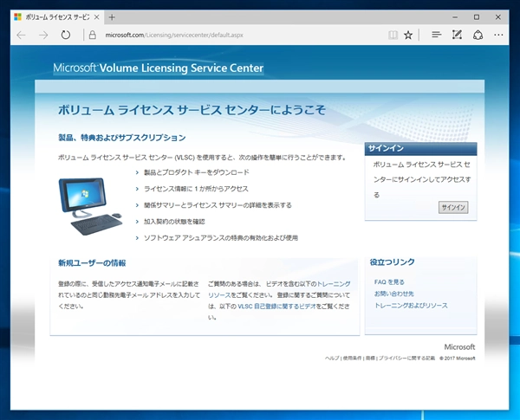This screenshot has width=520, height=420.
Task: Click the browser forward arrow
Action: [43, 36]
